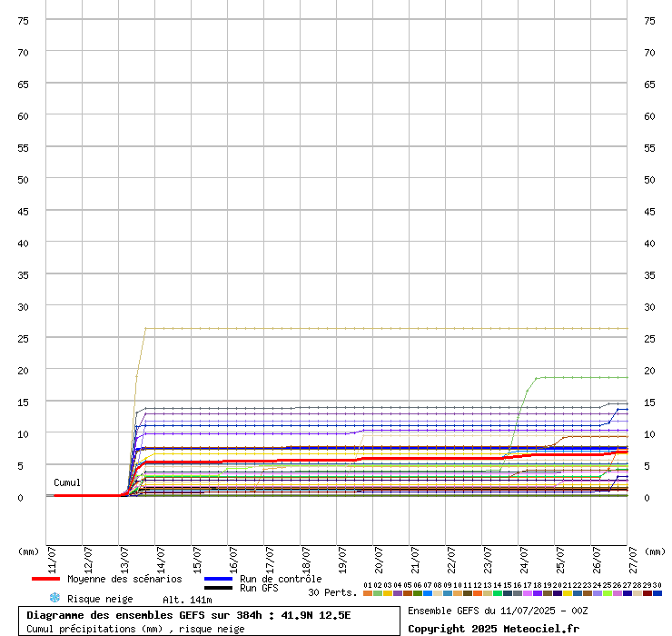Click "Cumul précipitations (mm) , risque neige" subtitle
The width and height of the screenshot is (672, 636).
[135, 629]
